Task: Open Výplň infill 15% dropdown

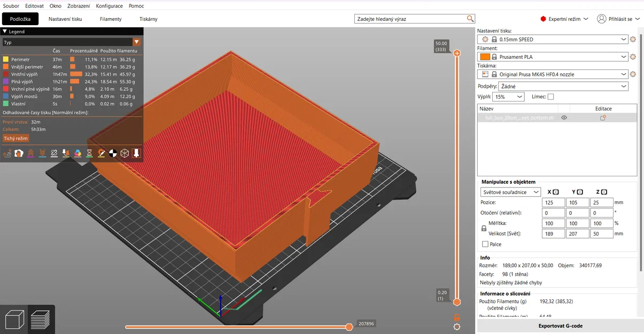Action: 508,97
